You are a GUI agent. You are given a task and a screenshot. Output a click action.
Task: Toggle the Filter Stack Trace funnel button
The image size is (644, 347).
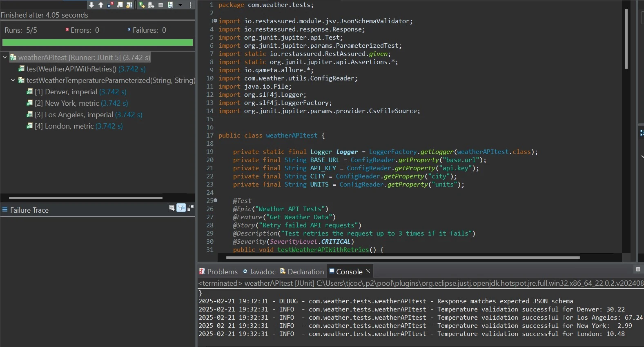pos(181,208)
